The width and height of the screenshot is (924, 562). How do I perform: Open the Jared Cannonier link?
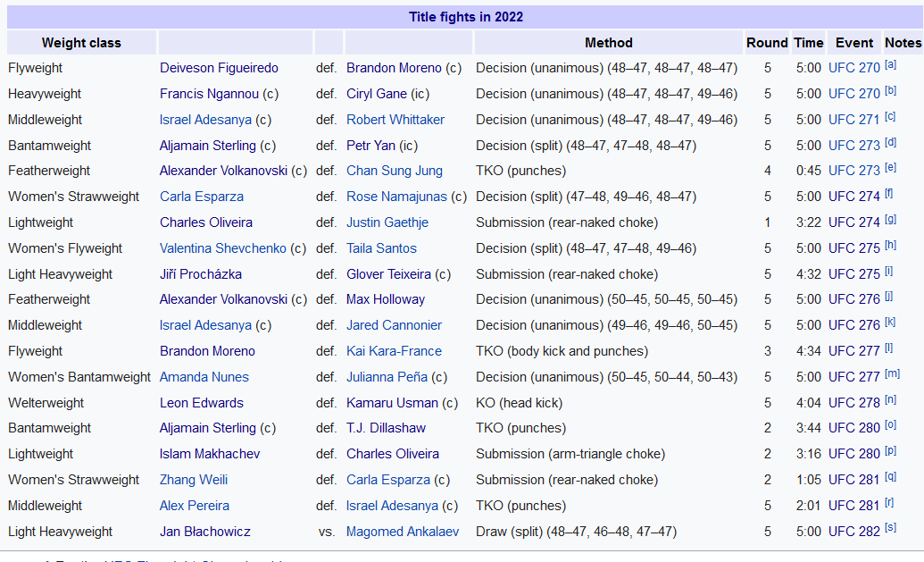[394, 325]
